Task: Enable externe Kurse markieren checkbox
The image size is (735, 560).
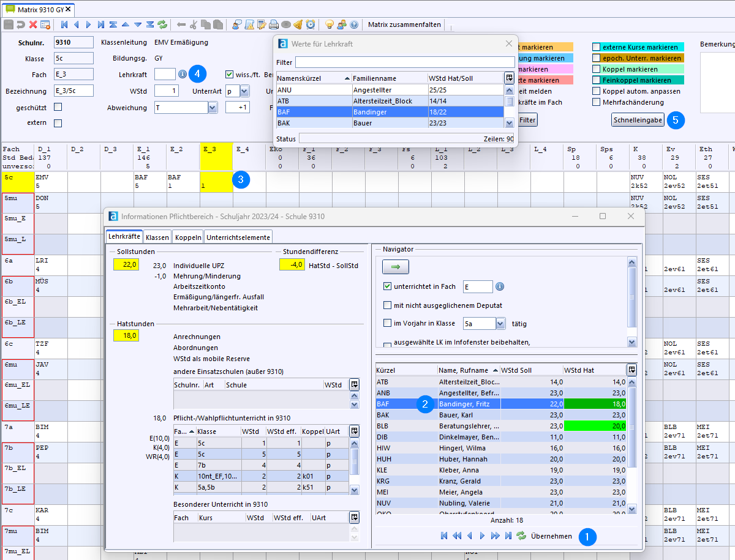Action: pyautogui.click(x=596, y=47)
